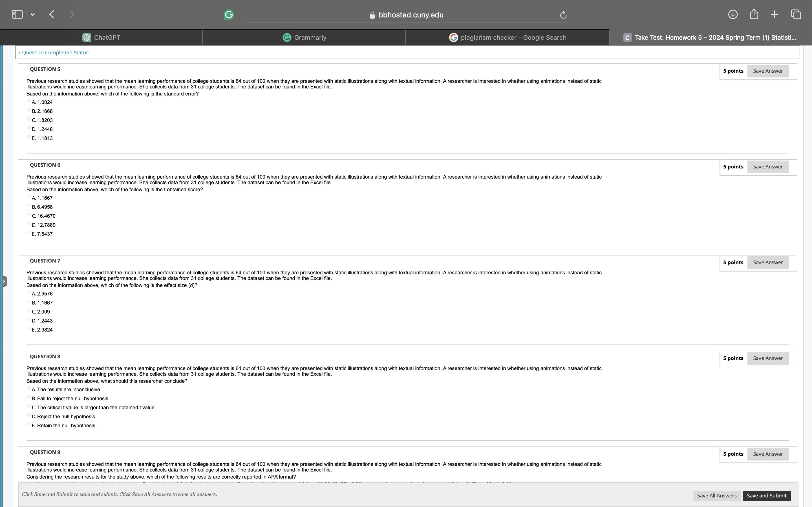This screenshot has height=507, width=812.
Task: Go back with the browser back arrow
Action: 52,14
